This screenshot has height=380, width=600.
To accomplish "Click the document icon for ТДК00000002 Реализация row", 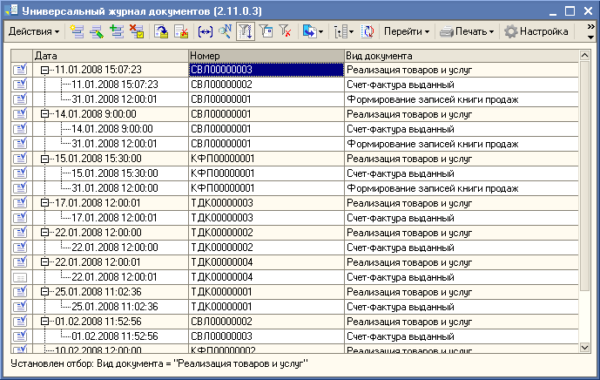I will click(x=20, y=232).
